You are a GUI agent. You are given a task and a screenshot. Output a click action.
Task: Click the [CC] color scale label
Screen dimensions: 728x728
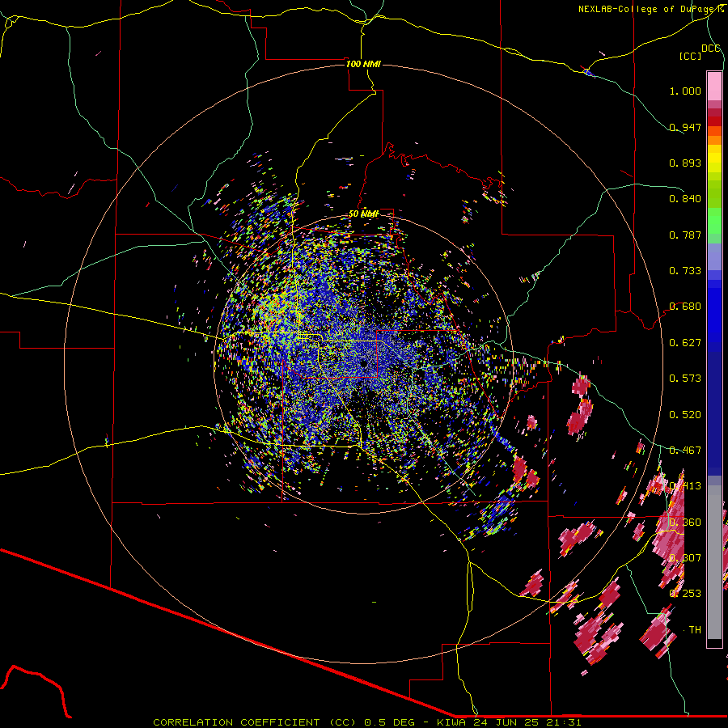tap(691, 56)
